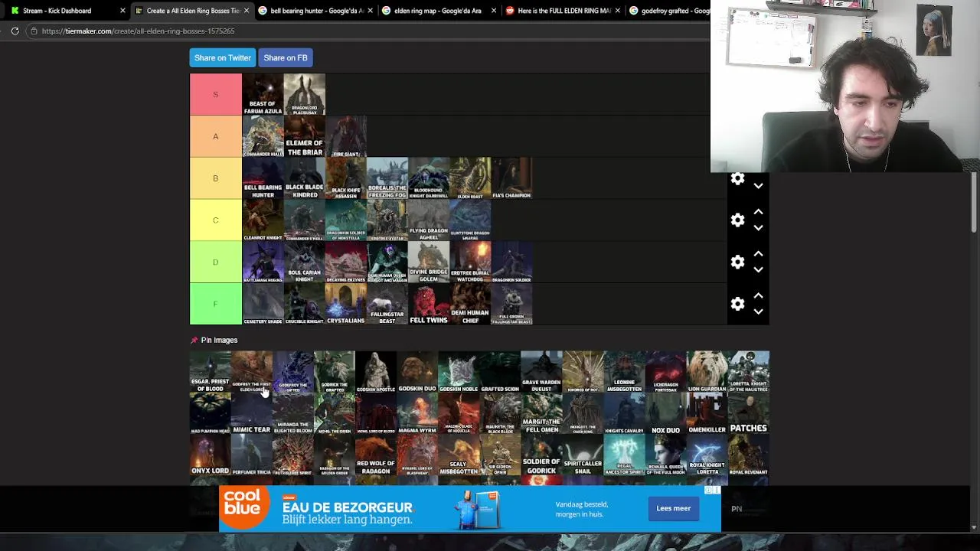980x551 pixels.
Task: Reload the page with browser refresh icon
Action: pyautogui.click(x=15, y=31)
